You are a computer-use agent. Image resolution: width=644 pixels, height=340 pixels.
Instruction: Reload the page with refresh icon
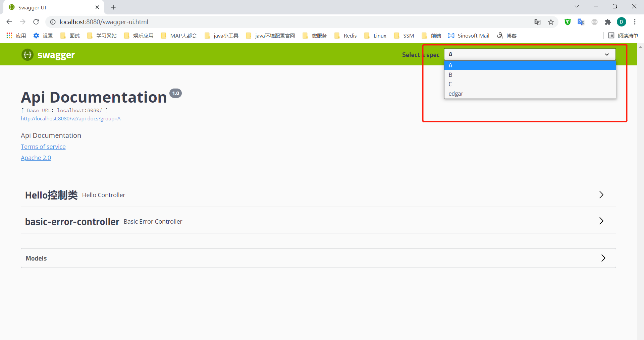click(36, 22)
